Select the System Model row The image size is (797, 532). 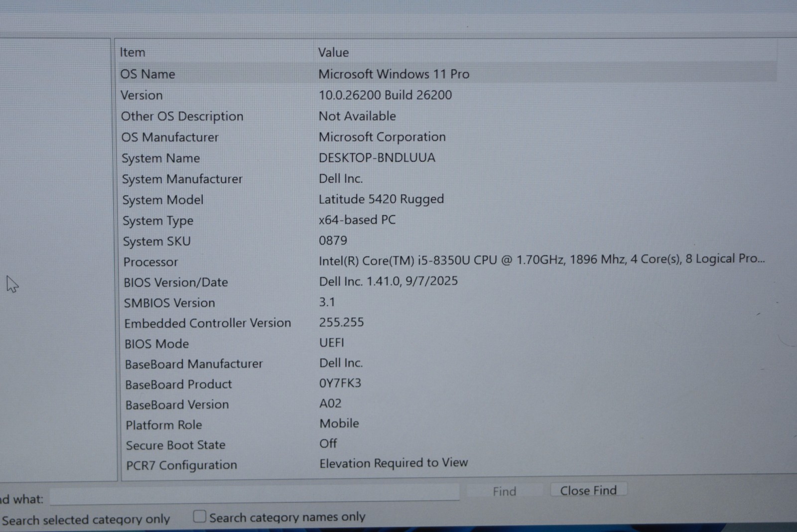447,200
